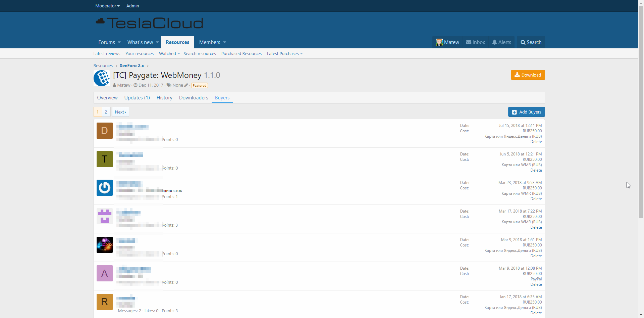Delete the Jul 15, 2018 purchase

coord(536,142)
